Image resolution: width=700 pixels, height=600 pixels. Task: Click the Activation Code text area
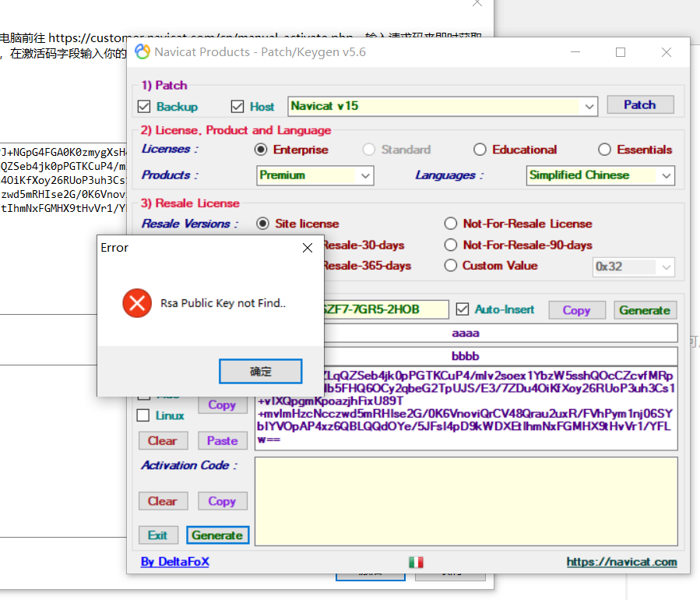(x=466, y=501)
